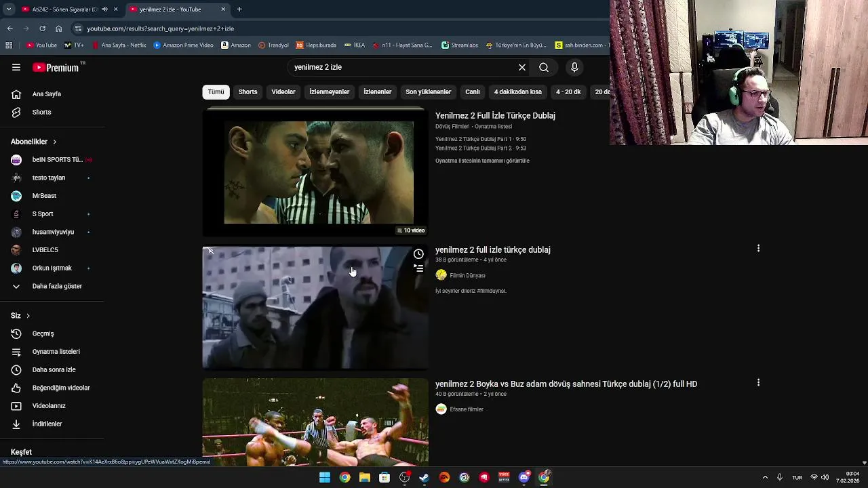Viewport: 868px width, 488px height.
Task: Click the Chrome address bar URL
Action: tap(161, 28)
